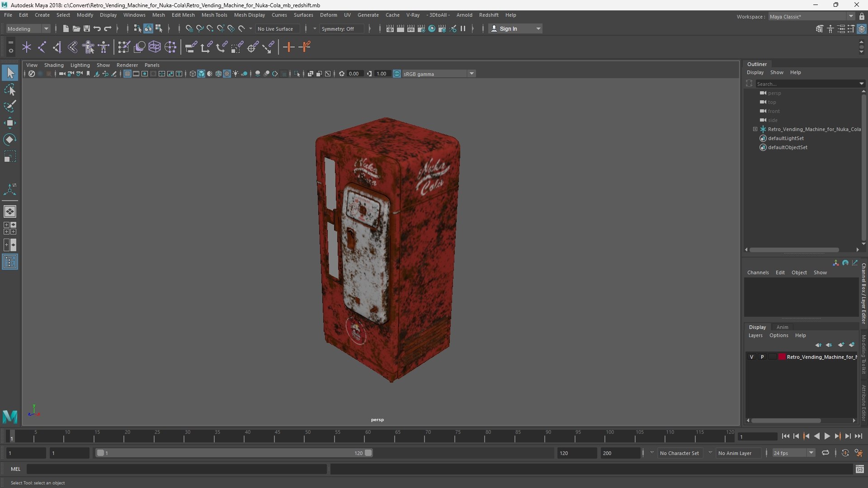This screenshot has height=488, width=868.
Task: Choose the Scale tool in toolbox
Action: click(10, 156)
